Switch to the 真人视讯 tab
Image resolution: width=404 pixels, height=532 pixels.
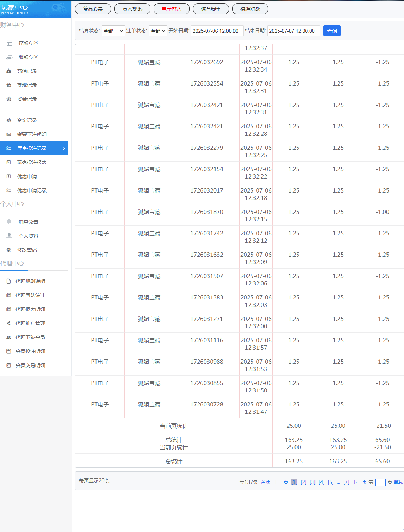[x=132, y=9]
